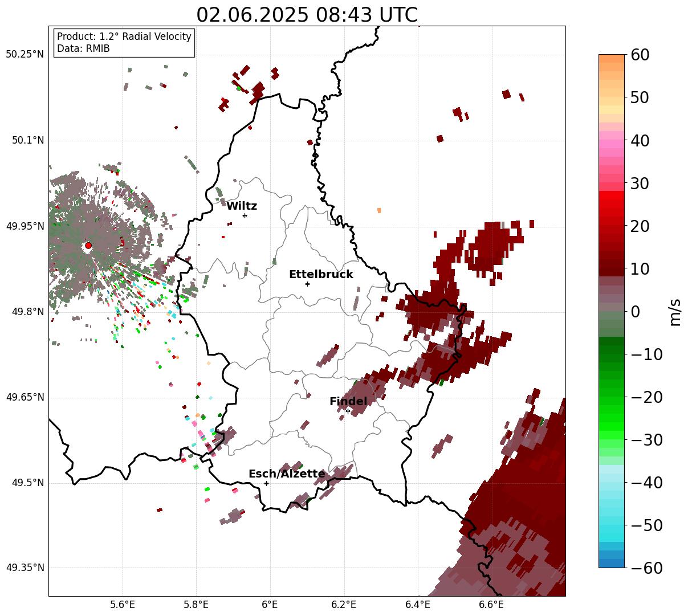
Task: Click the red radar site marker
Action: tap(88, 246)
